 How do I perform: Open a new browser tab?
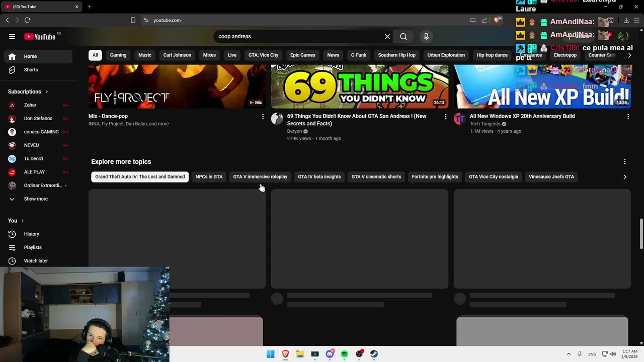(89, 7)
